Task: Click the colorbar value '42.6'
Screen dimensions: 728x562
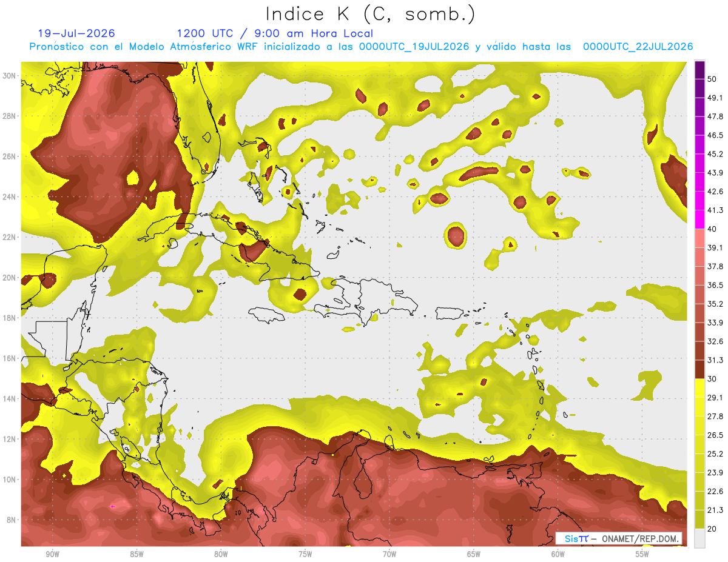Action: (x=715, y=192)
